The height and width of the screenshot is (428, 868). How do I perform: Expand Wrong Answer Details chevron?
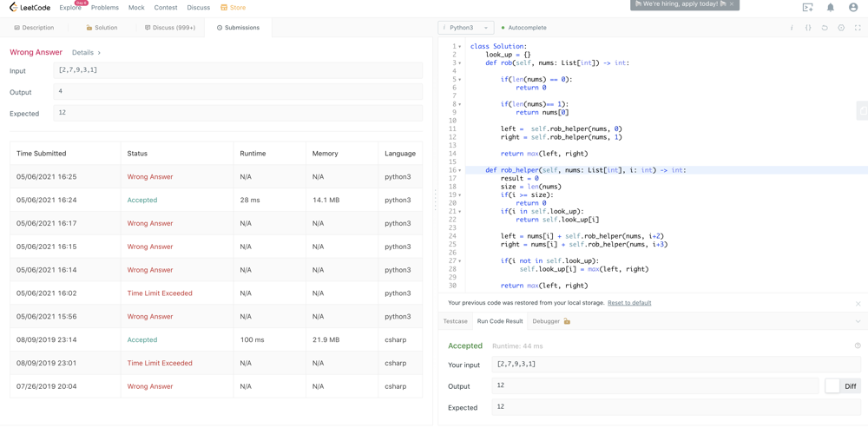pyautogui.click(x=99, y=53)
